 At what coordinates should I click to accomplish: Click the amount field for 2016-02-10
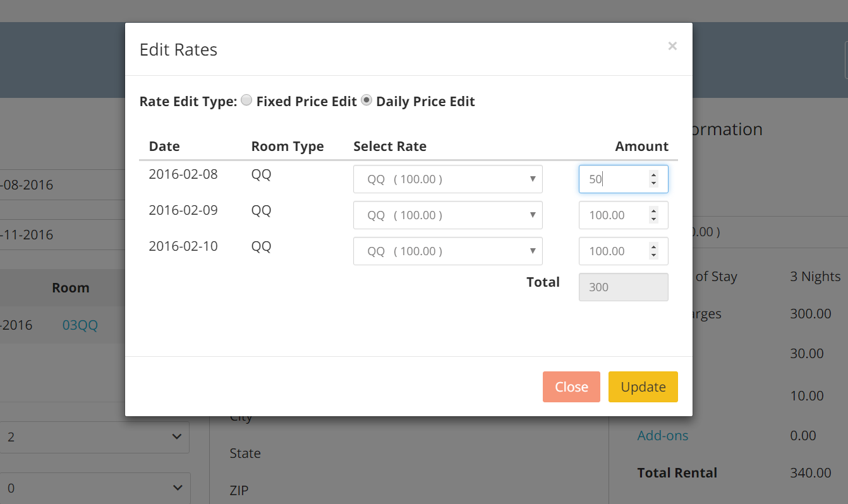(624, 251)
